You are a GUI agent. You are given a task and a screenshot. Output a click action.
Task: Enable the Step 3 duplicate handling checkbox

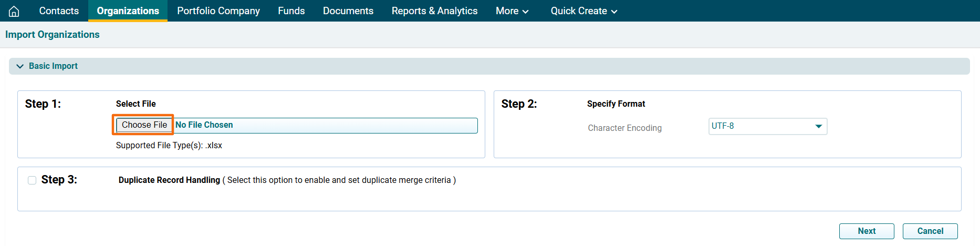[x=32, y=180]
